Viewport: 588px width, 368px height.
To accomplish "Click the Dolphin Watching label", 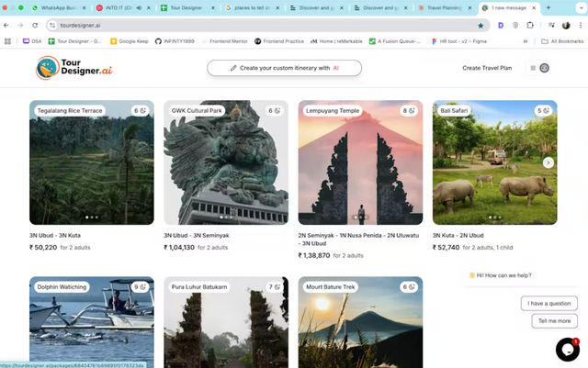I will [x=62, y=287].
